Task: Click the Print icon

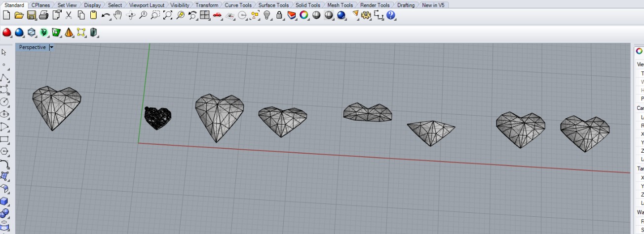Action: [x=44, y=15]
